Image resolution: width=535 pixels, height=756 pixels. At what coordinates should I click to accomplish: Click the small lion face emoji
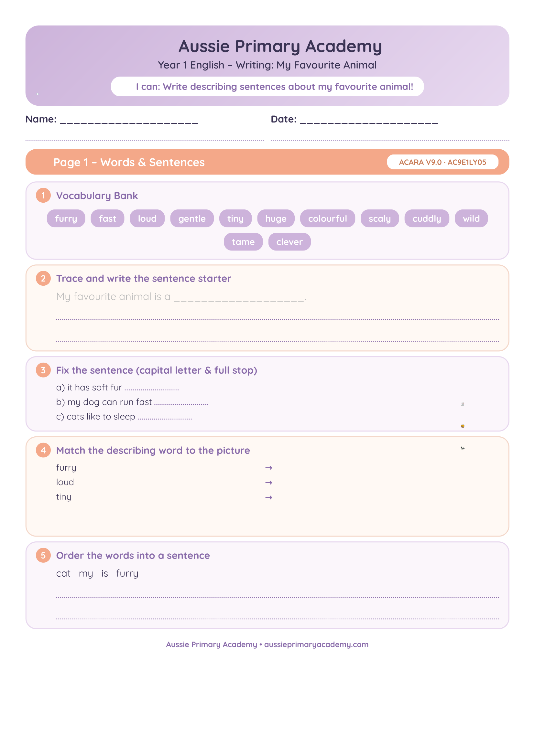(463, 426)
